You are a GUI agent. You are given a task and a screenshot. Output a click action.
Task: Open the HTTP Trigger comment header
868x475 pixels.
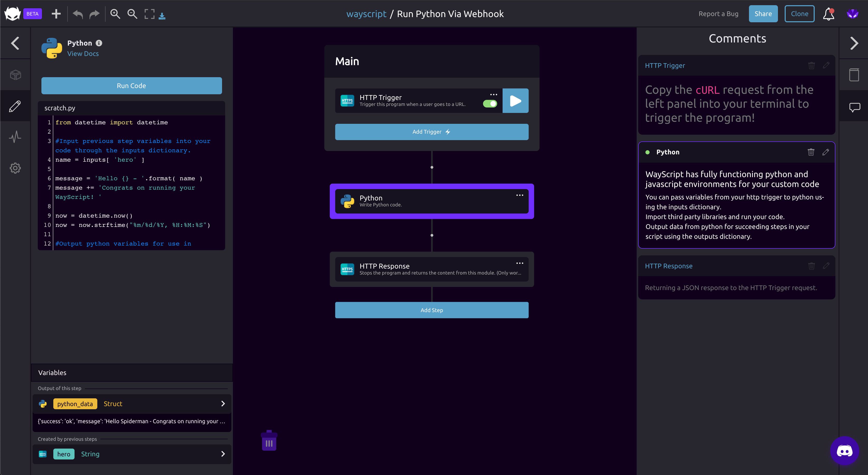[x=665, y=66]
